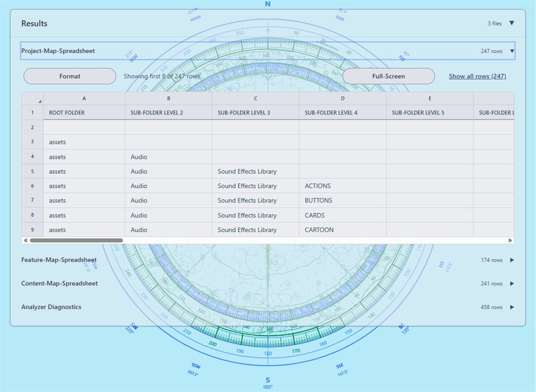Click the Project-Map-Spreadsheet title
This screenshot has height=392, width=536.
(x=58, y=51)
